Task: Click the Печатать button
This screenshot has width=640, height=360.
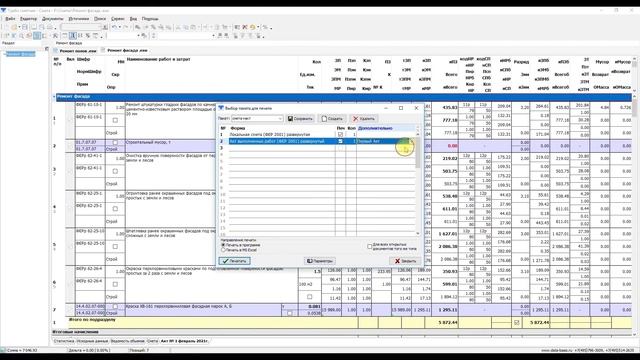Action: coord(234,261)
